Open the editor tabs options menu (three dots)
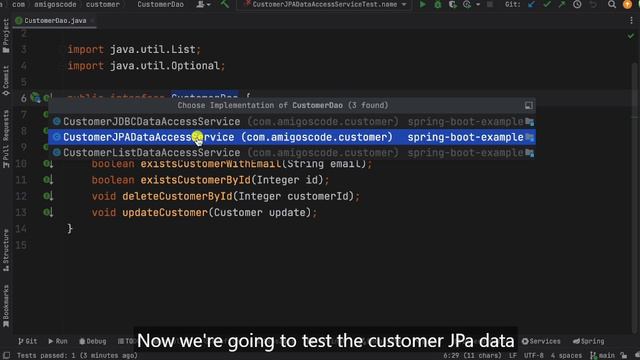Image resolution: width=640 pixels, height=360 pixels. point(631,20)
